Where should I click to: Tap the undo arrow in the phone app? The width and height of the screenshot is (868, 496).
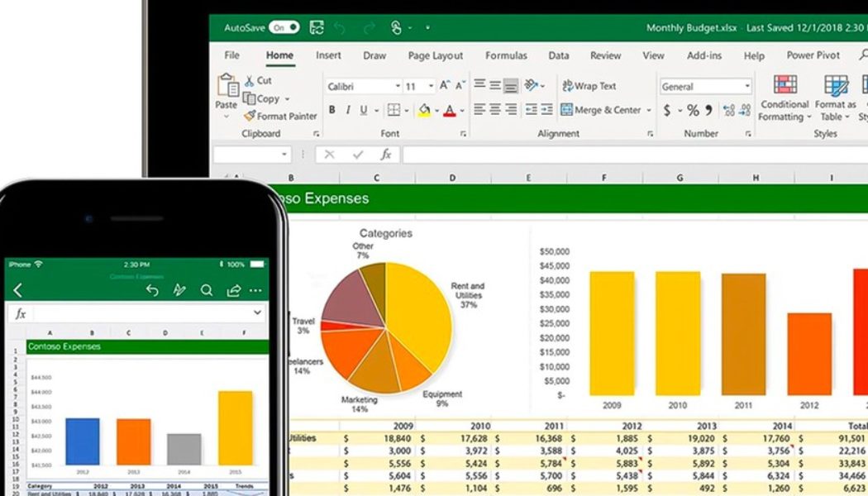click(x=152, y=290)
